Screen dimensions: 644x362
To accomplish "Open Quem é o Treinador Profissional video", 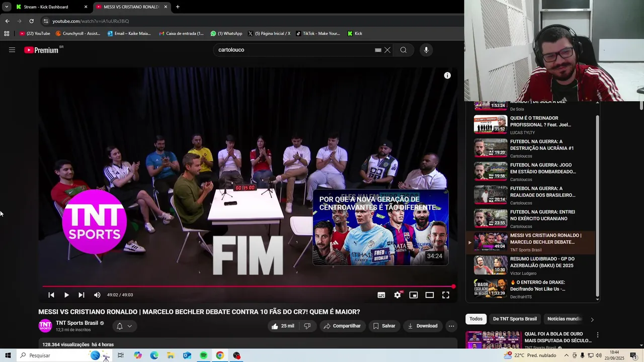I will (x=532, y=125).
